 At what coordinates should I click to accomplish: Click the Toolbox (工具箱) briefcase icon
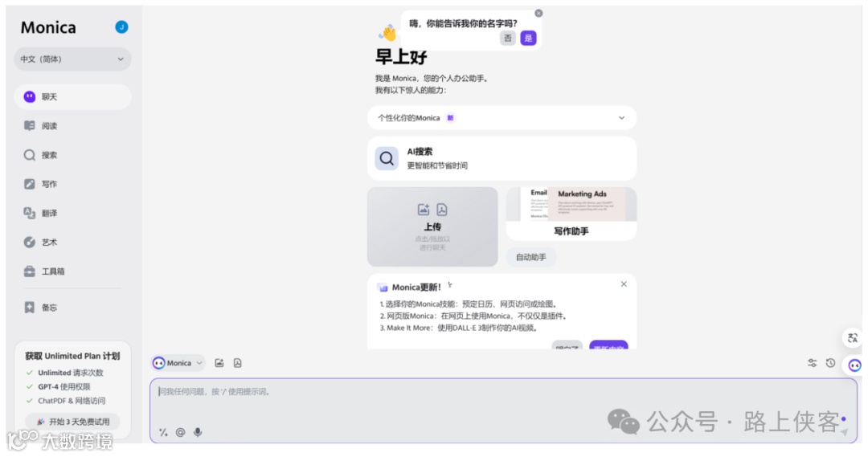point(30,271)
